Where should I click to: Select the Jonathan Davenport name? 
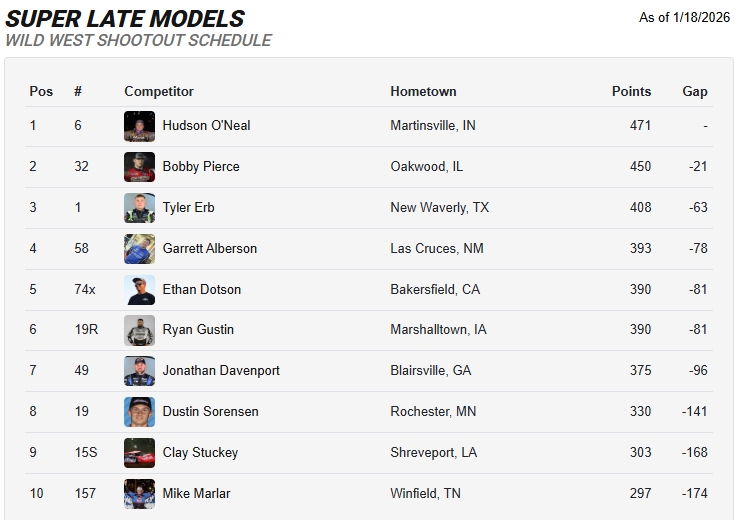(221, 371)
